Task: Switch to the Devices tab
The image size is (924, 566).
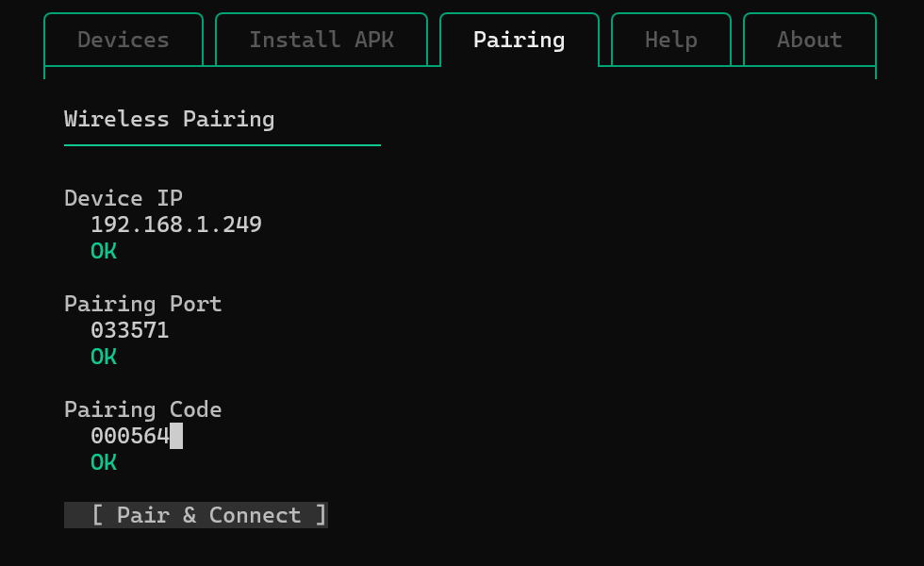Action: pos(123,40)
